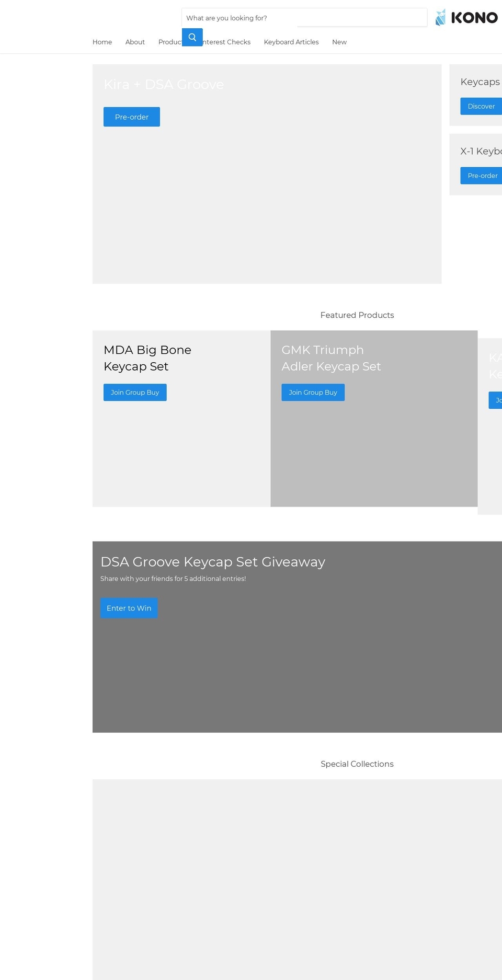This screenshot has width=502, height=980.
Task: Focus the 'What are you looking for?' search field
Action: (304, 18)
